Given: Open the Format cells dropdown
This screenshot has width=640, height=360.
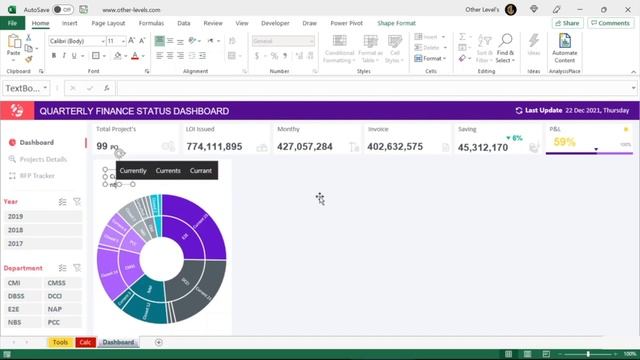Looking at the screenshot, I should [431, 59].
